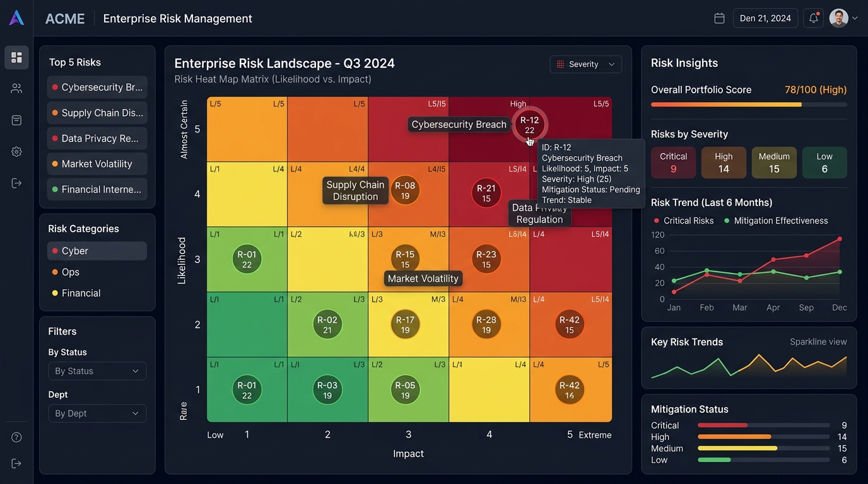Click the ACME triangle logo
Image resolution: width=868 pixels, height=484 pixels.
pos(16,18)
